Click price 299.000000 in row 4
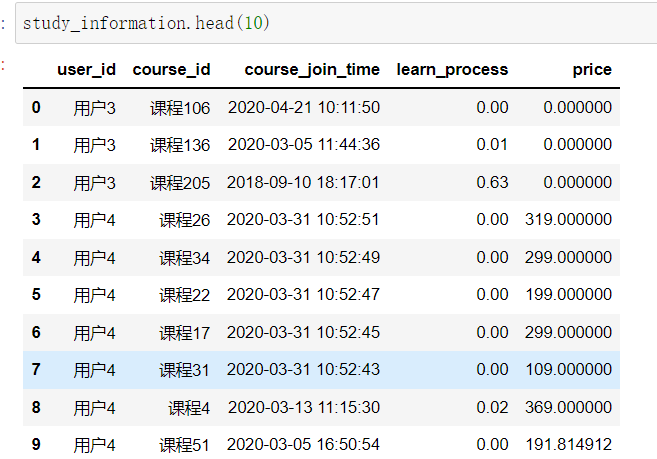 569,257
